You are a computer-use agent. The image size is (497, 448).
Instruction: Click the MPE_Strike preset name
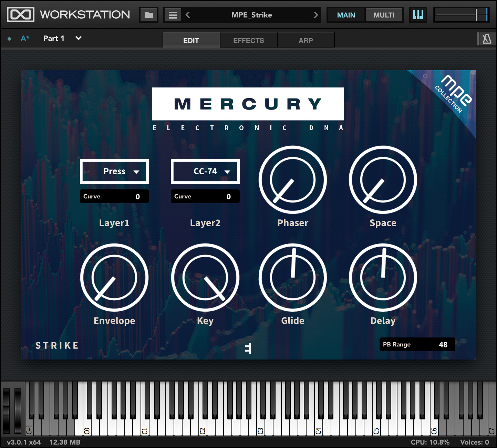(x=251, y=15)
